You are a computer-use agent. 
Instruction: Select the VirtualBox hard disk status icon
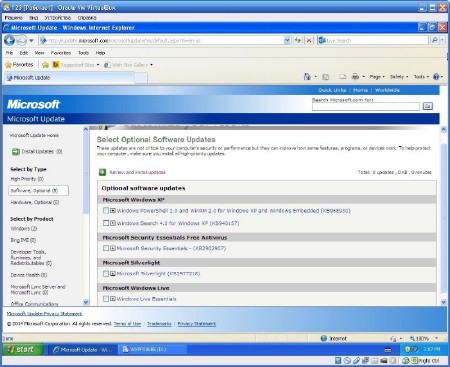tap(338, 361)
